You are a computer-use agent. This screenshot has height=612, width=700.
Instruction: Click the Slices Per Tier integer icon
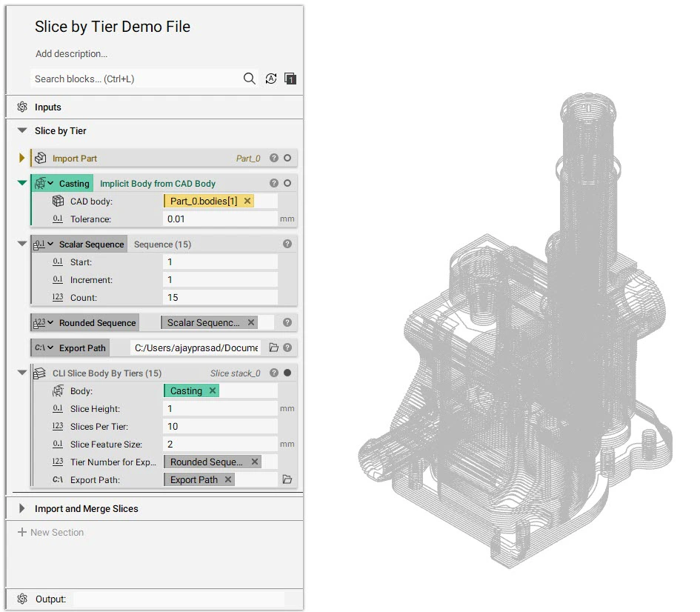[x=58, y=426]
